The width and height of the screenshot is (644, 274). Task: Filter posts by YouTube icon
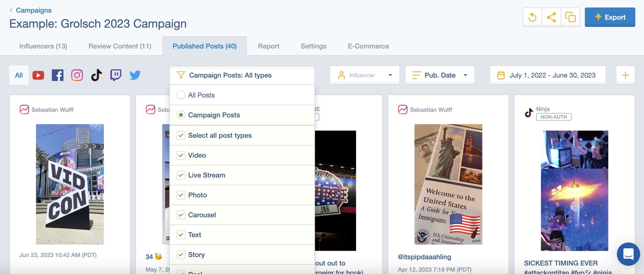coord(38,75)
